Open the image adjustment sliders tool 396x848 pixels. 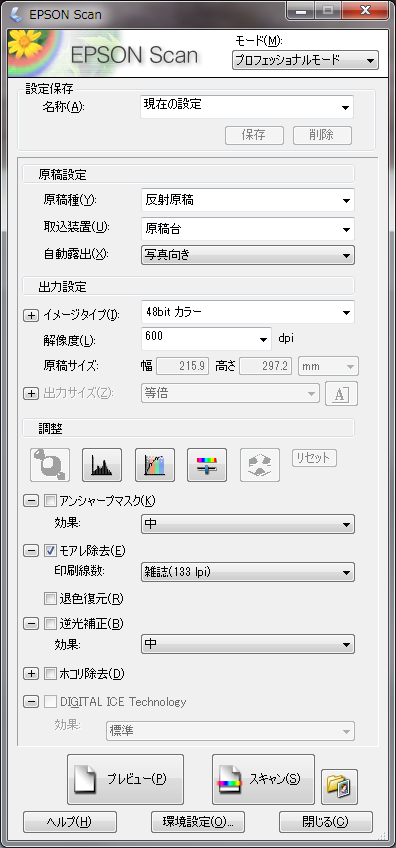tap(207, 465)
